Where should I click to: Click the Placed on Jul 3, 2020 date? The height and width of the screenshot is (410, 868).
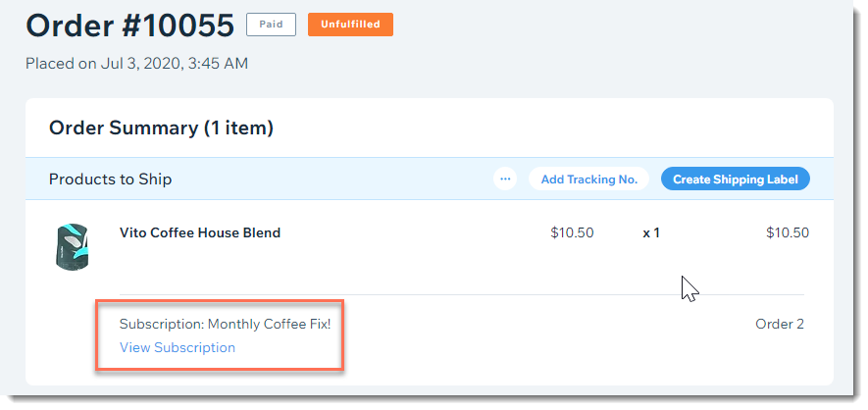104,64
